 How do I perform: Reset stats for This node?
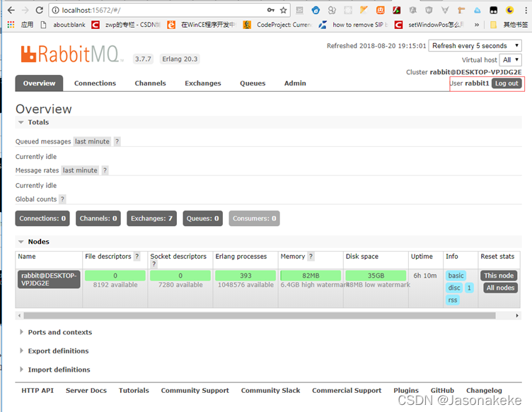point(499,276)
